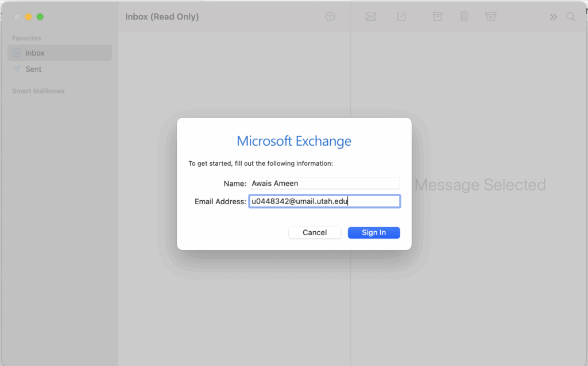The height and width of the screenshot is (366, 588).
Task: Click the trash Delete icon
Action: (464, 17)
